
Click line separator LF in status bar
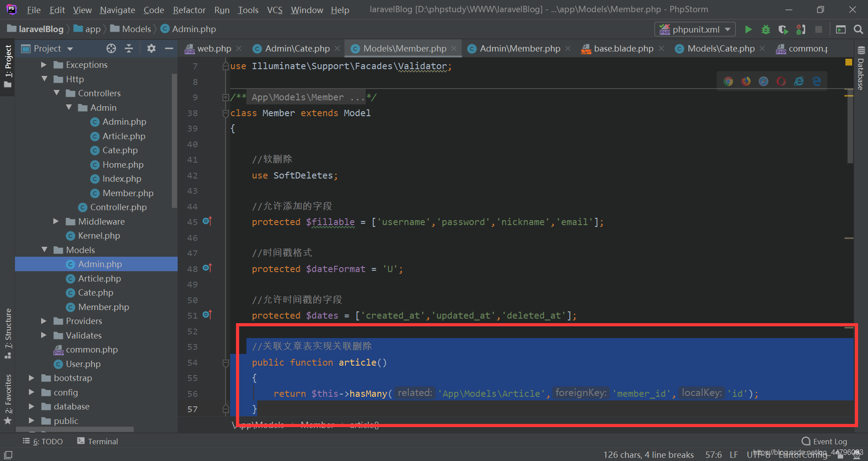(x=734, y=455)
